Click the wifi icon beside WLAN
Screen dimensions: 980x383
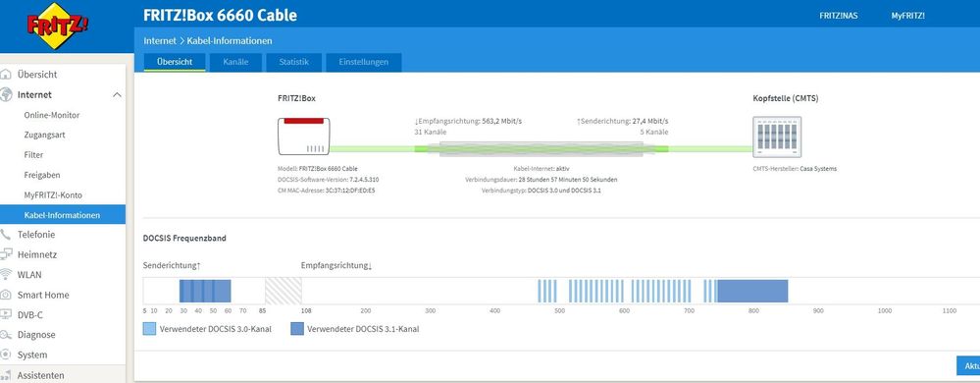[x=6, y=274]
